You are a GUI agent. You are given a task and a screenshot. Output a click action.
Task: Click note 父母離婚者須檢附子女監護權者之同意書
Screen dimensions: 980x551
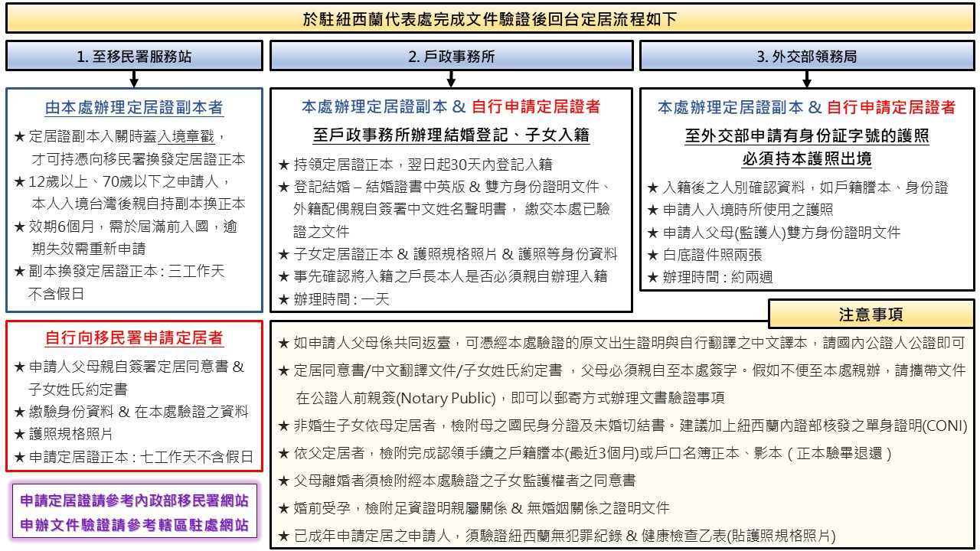[456, 481]
